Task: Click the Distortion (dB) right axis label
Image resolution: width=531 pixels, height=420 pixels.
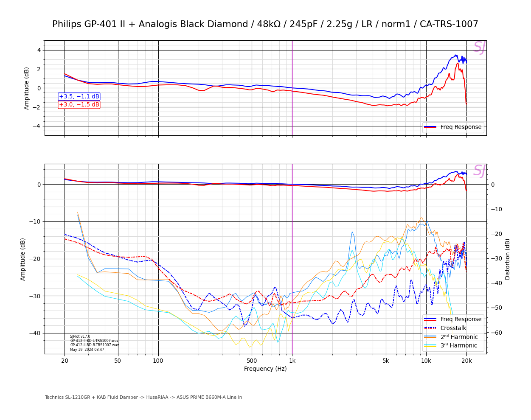Action: pyautogui.click(x=507, y=259)
